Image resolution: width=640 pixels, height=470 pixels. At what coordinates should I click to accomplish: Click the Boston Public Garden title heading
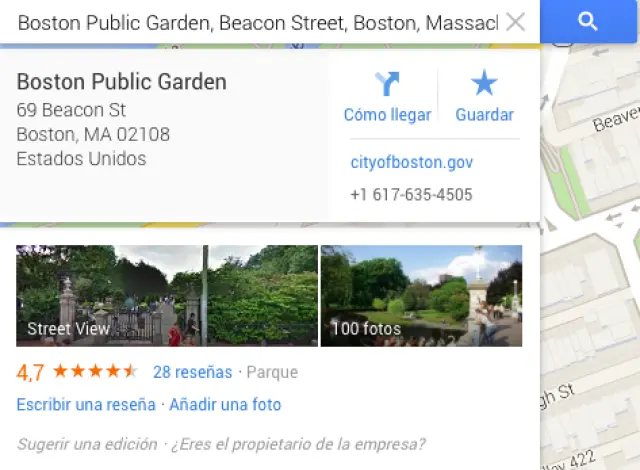(x=122, y=82)
